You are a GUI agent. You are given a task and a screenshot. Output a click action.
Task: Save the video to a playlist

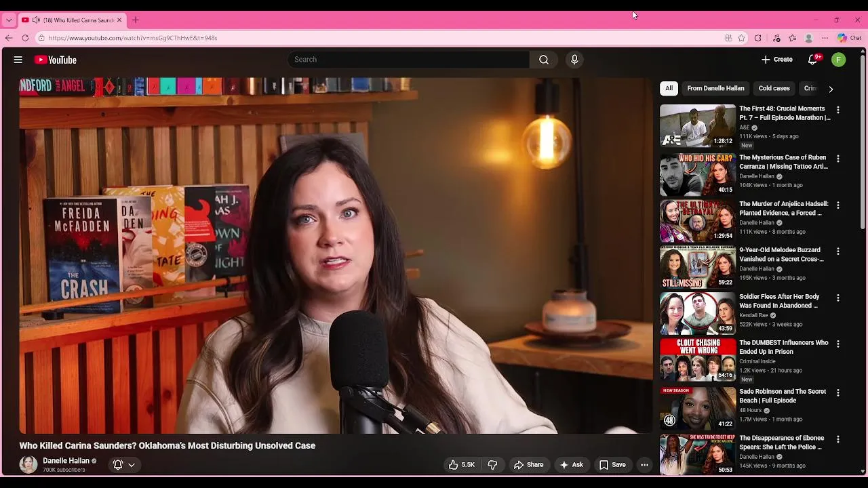612,465
